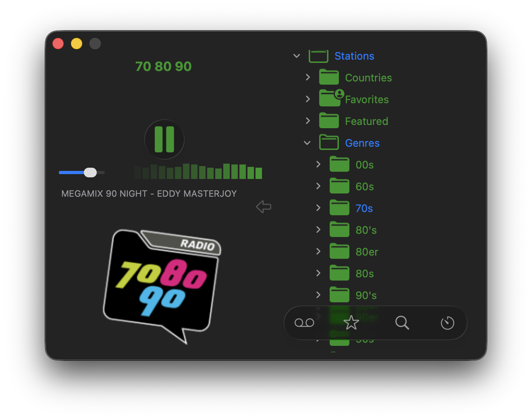Collapse the Genres folder chevron
The width and height of the screenshot is (532, 420).
click(307, 143)
